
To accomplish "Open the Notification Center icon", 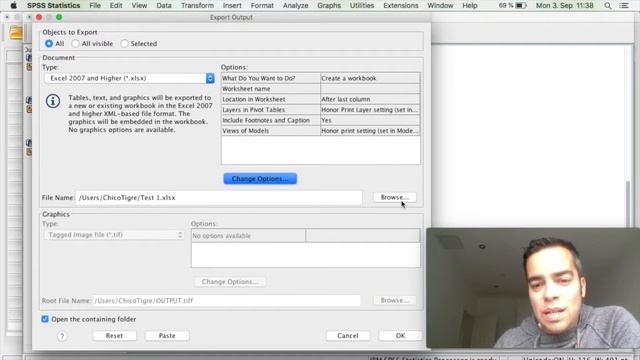I will 624,5.
